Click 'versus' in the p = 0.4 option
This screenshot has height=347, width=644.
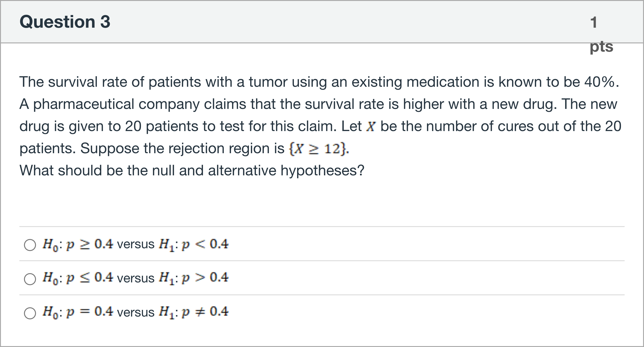click(135, 312)
